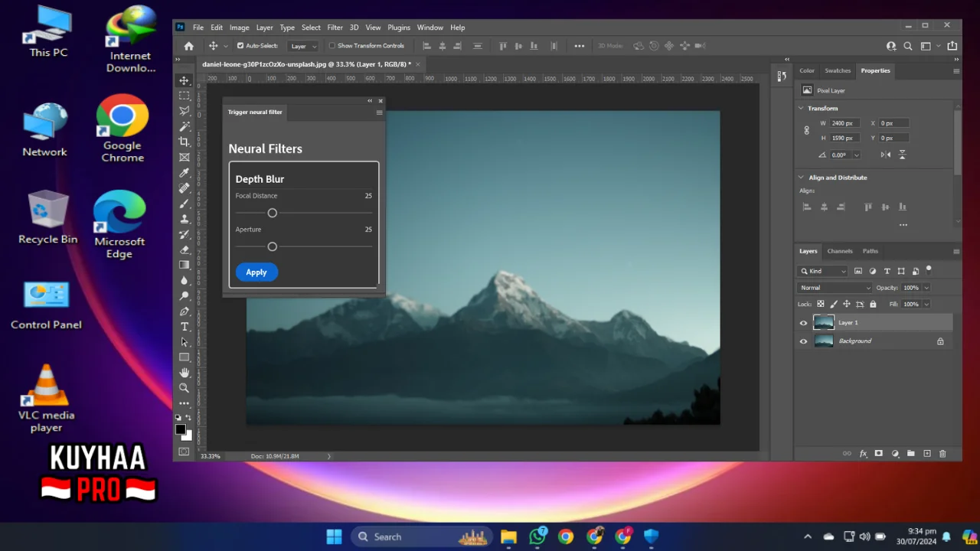Open the Opacity dropdown arrow
This screenshot has width=980, height=551.
[x=926, y=288]
